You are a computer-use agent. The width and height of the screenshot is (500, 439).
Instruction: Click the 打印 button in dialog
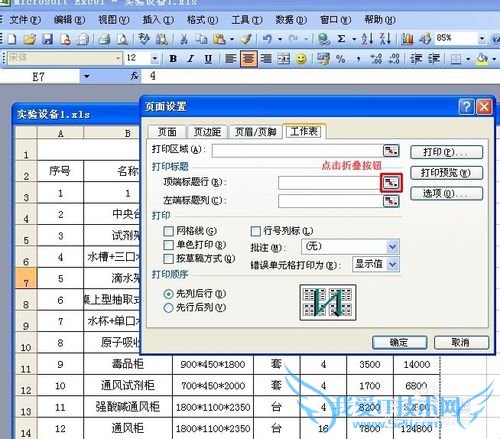pyautogui.click(x=446, y=152)
